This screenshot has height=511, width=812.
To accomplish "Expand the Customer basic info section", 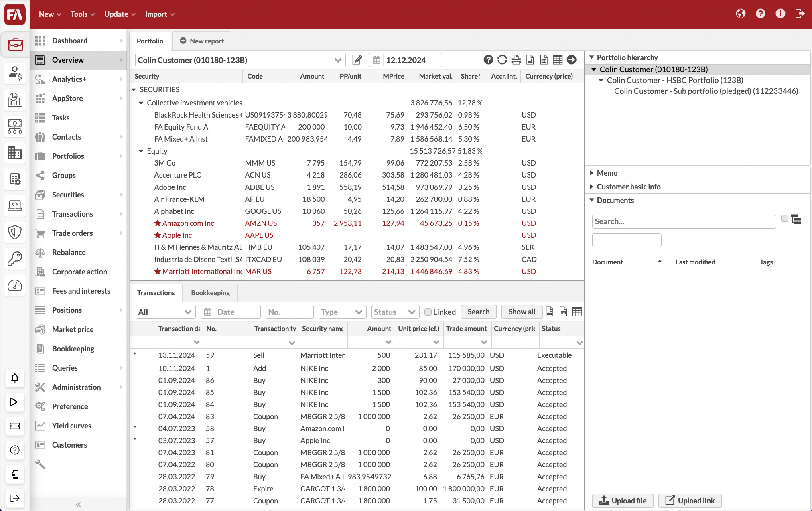I will click(x=592, y=187).
